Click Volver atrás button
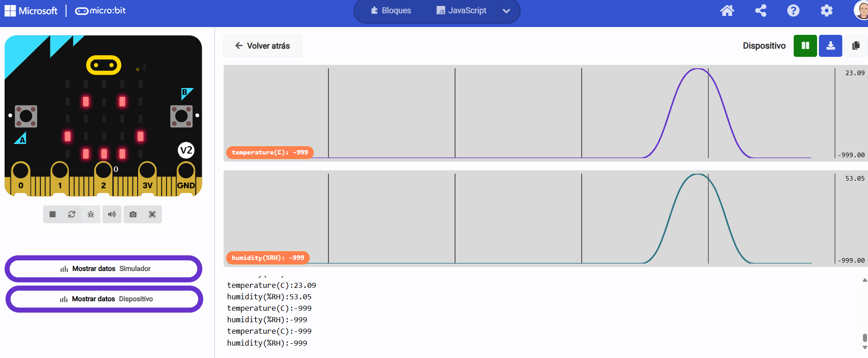Screen dimensions: 868x358 (x=262, y=46)
